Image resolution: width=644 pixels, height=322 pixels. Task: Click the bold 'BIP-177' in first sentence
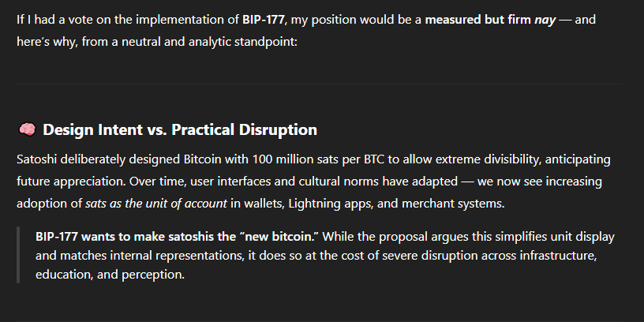pyautogui.click(x=264, y=19)
